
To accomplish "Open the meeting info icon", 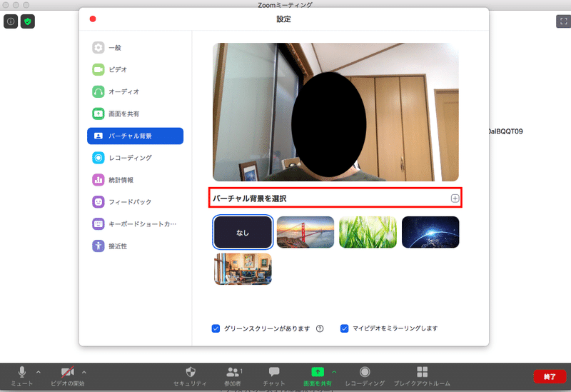I will (11, 21).
